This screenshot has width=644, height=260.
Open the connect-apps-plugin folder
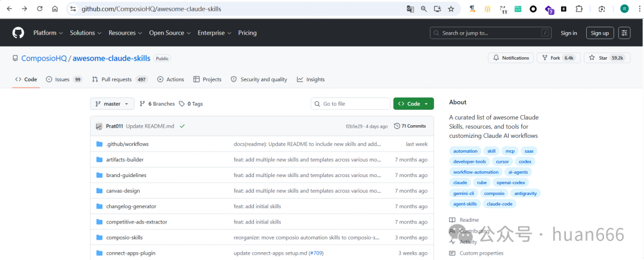[131, 253]
